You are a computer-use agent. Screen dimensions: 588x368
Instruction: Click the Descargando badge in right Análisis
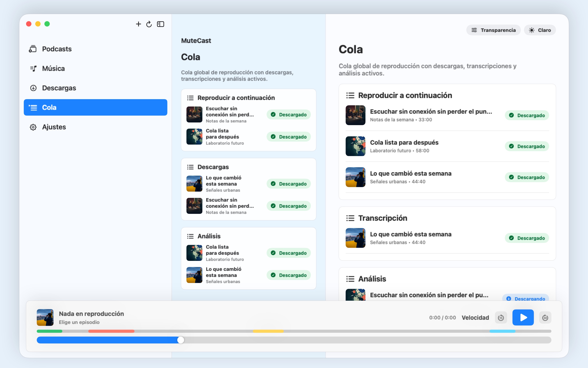526,298
